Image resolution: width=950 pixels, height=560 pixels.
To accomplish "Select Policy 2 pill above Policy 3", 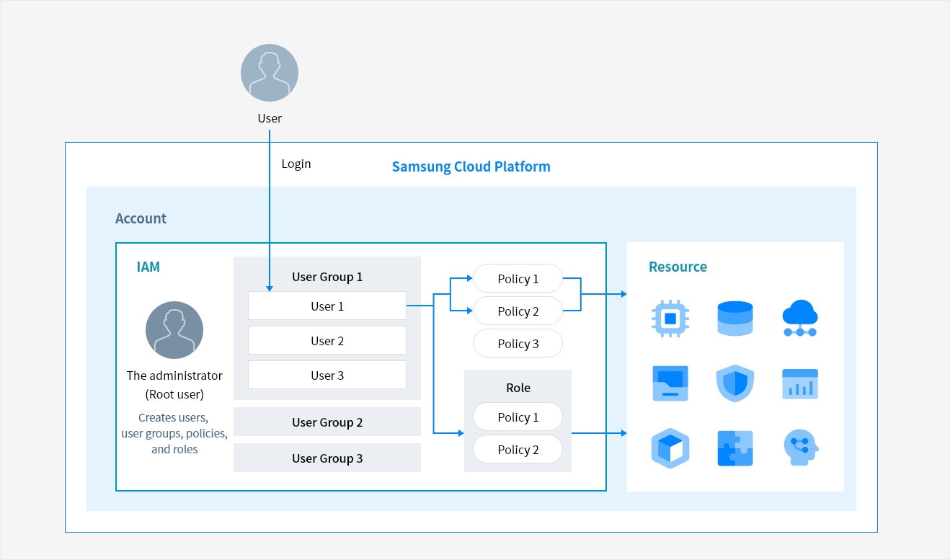I will 518,311.
